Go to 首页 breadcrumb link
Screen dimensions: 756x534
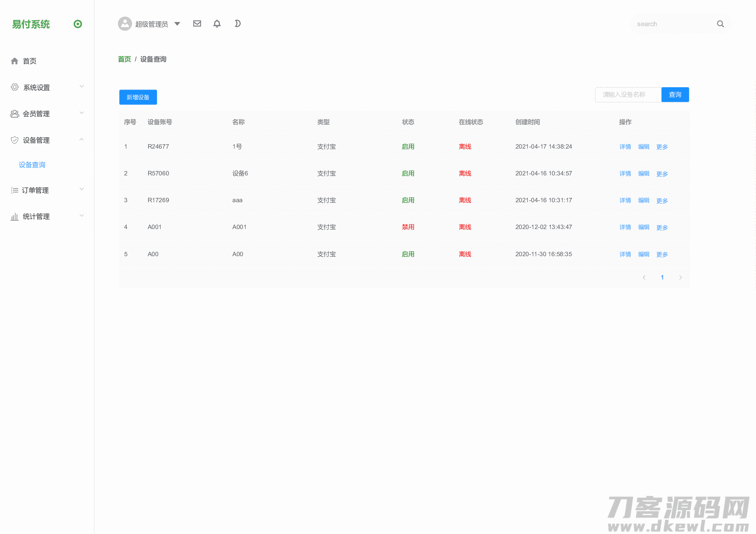(124, 59)
